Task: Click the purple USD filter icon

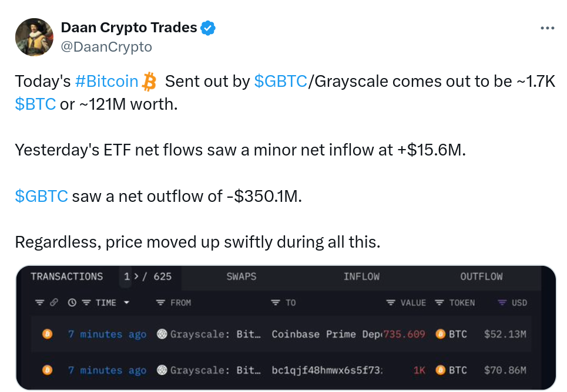Action: click(x=502, y=302)
